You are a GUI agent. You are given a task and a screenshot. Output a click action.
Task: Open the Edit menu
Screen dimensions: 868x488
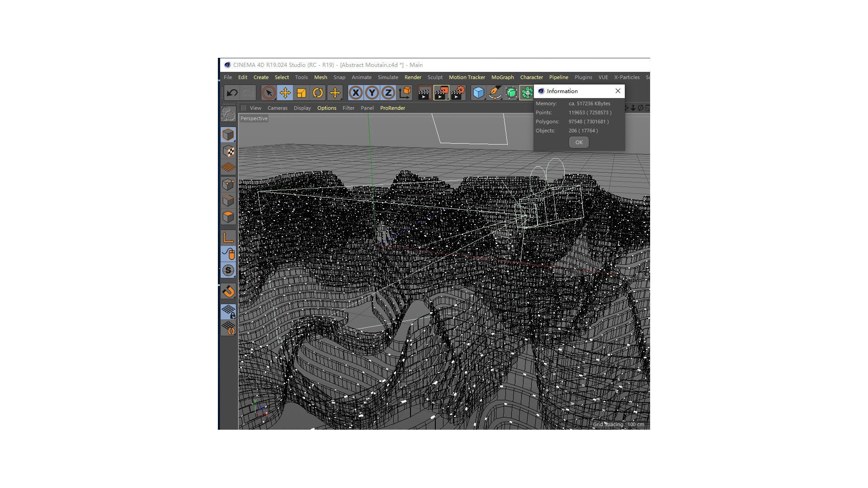click(243, 77)
